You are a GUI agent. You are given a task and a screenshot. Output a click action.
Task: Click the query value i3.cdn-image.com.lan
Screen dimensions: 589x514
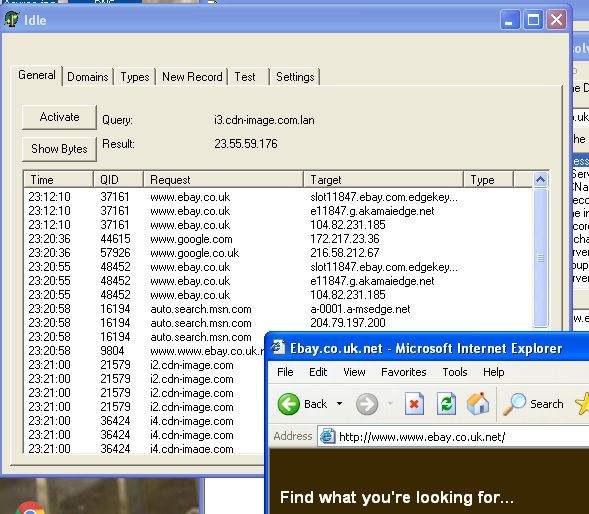(x=264, y=120)
